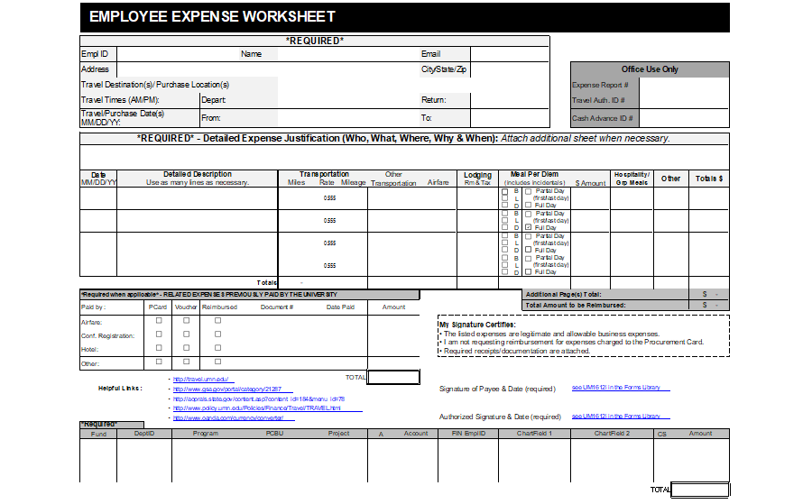Click the Name input field
Screen dimensions: 812x504
click(348, 54)
